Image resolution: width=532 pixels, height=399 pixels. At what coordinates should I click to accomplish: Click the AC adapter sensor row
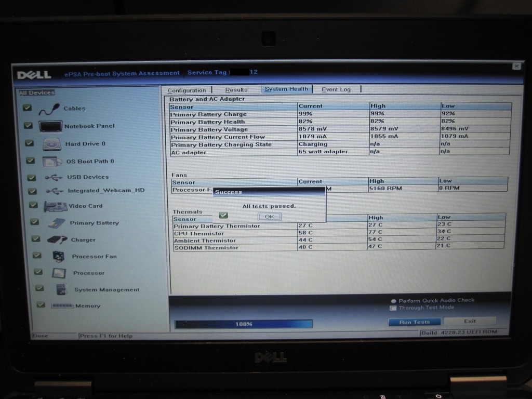tap(340, 152)
